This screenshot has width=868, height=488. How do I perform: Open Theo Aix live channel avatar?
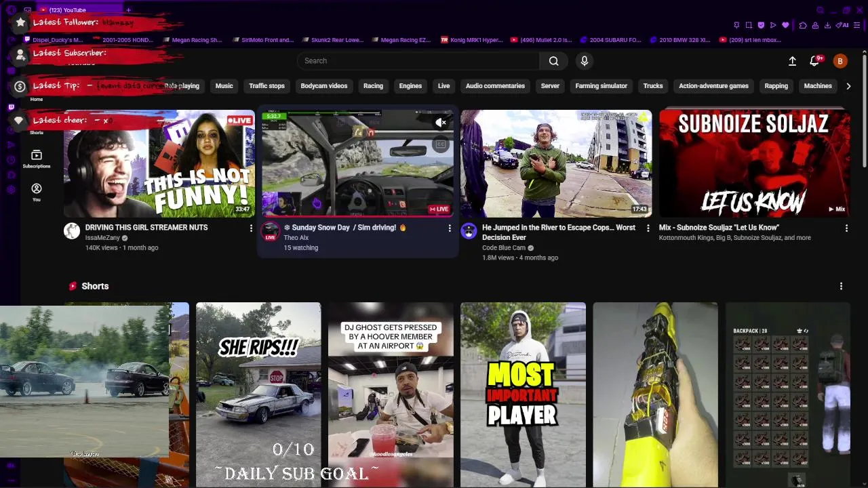click(x=271, y=231)
